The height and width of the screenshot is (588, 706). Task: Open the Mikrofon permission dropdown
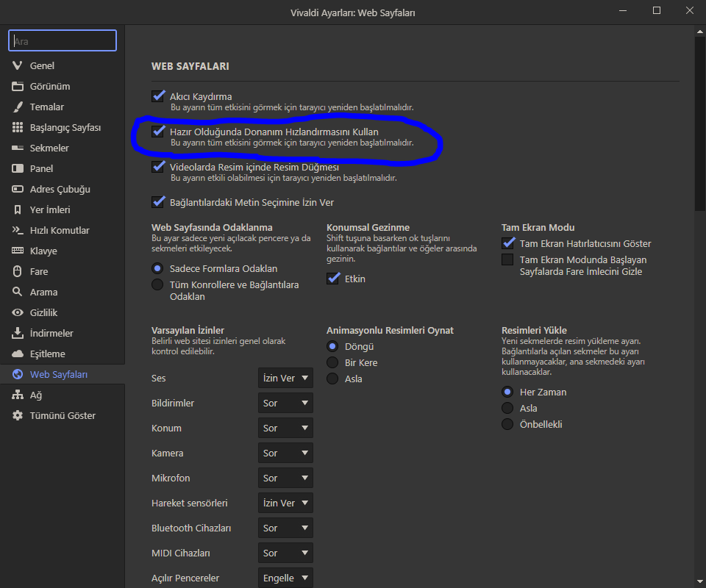(x=285, y=478)
